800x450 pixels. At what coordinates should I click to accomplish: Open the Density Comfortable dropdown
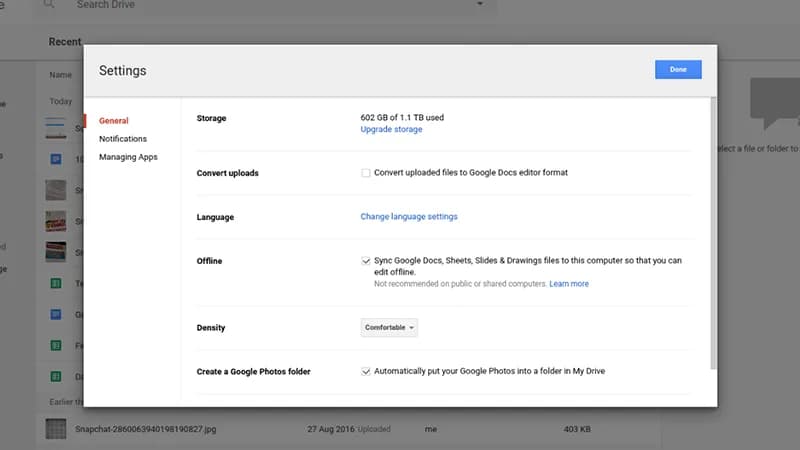tap(389, 327)
